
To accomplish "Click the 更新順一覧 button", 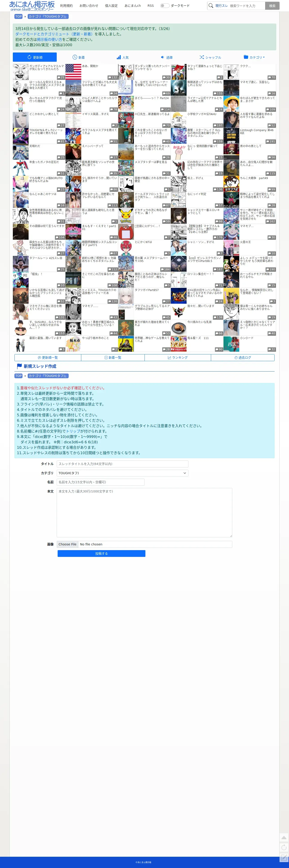I will [48, 358].
